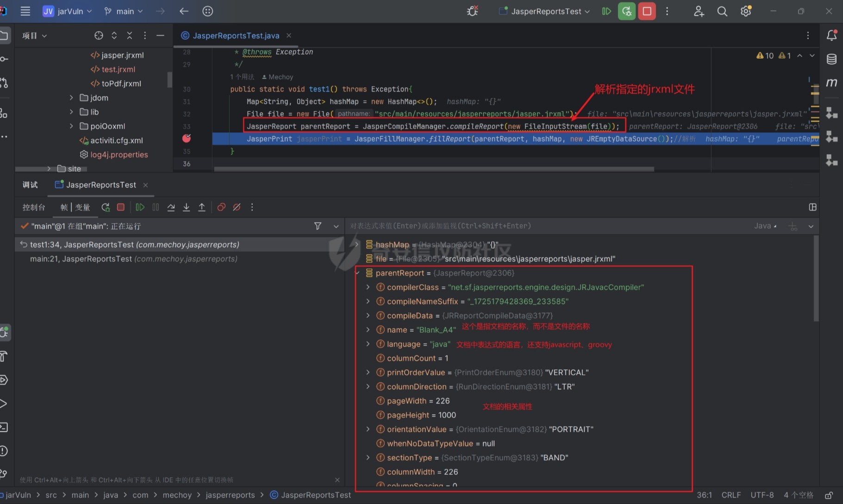Screen dimensions: 843x504
Task: Hide the project tool window
Action: (x=160, y=36)
